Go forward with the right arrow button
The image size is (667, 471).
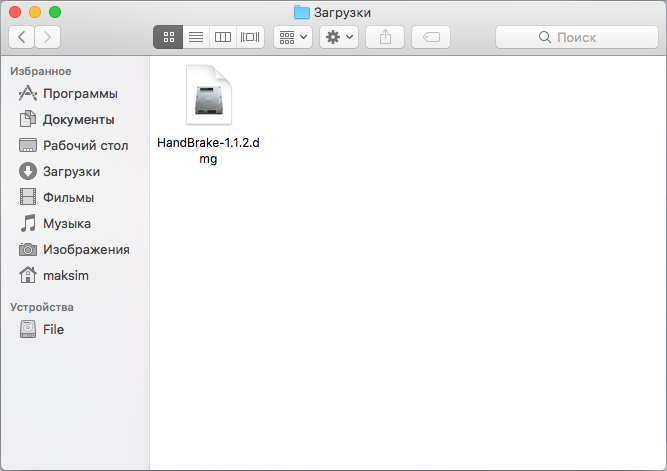pyautogui.click(x=47, y=37)
